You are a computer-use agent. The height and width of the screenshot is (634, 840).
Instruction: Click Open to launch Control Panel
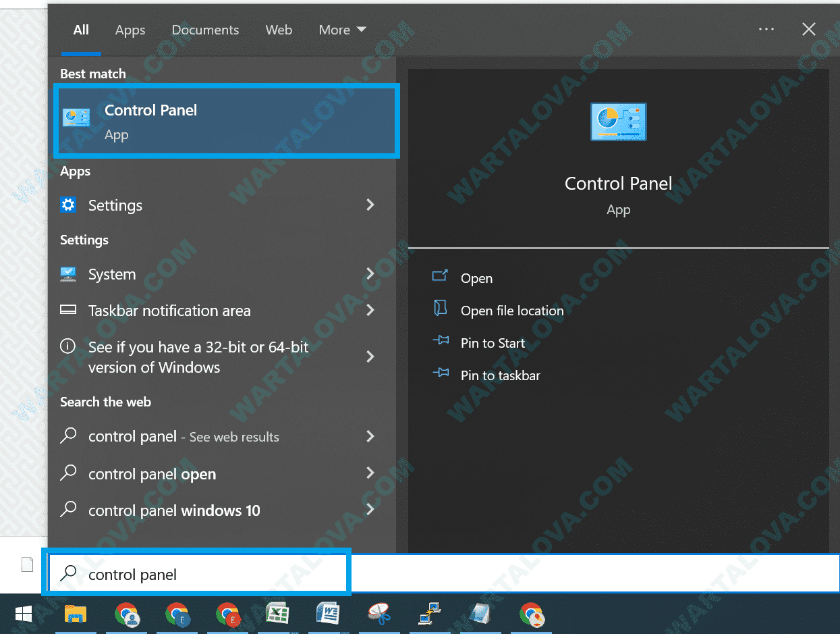click(476, 278)
